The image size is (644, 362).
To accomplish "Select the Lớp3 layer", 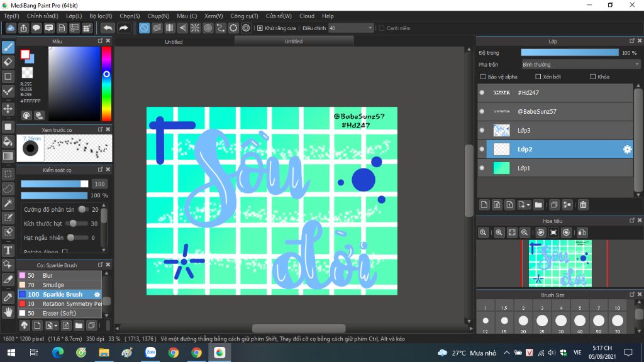I will pos(559,131).
